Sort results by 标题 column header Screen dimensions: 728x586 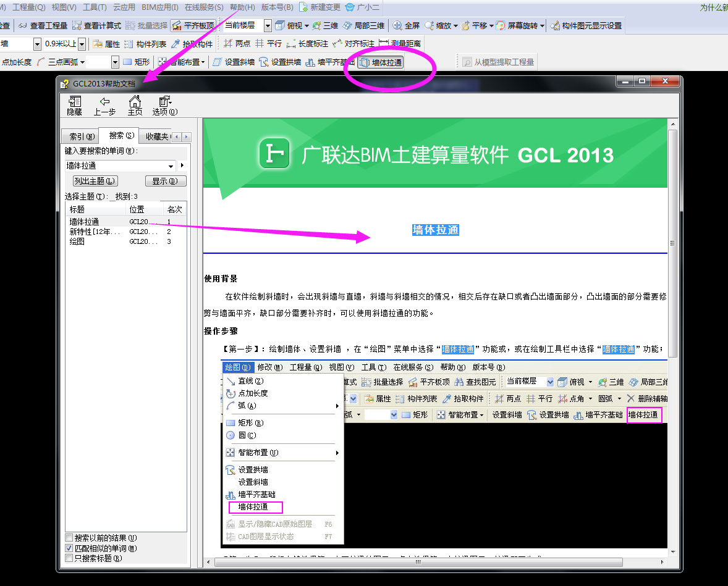(x=96, y=209)
